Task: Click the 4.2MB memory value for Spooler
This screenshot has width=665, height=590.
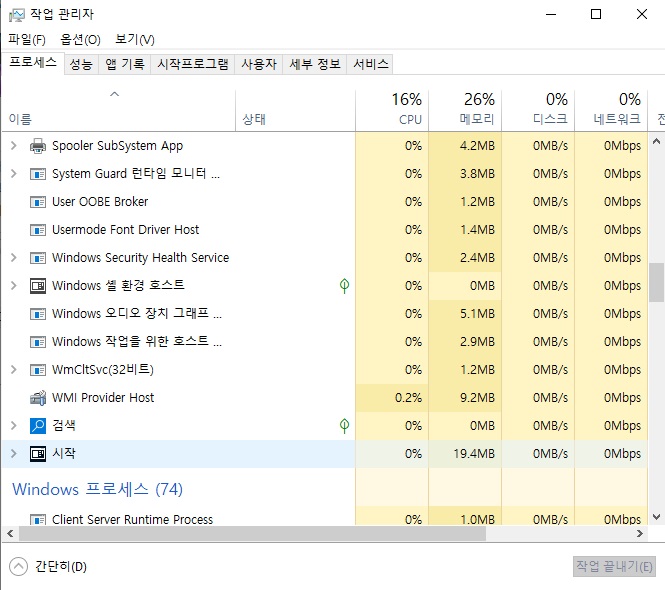Action: coord(477,146)
